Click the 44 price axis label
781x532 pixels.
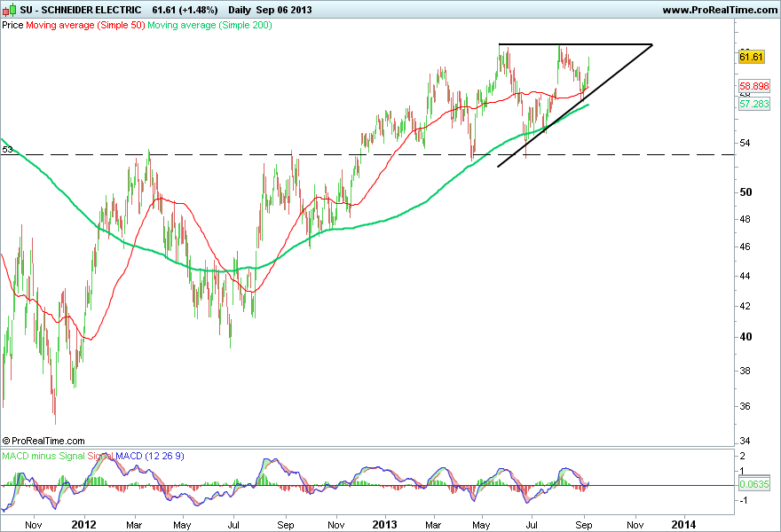tap(745, 276)
